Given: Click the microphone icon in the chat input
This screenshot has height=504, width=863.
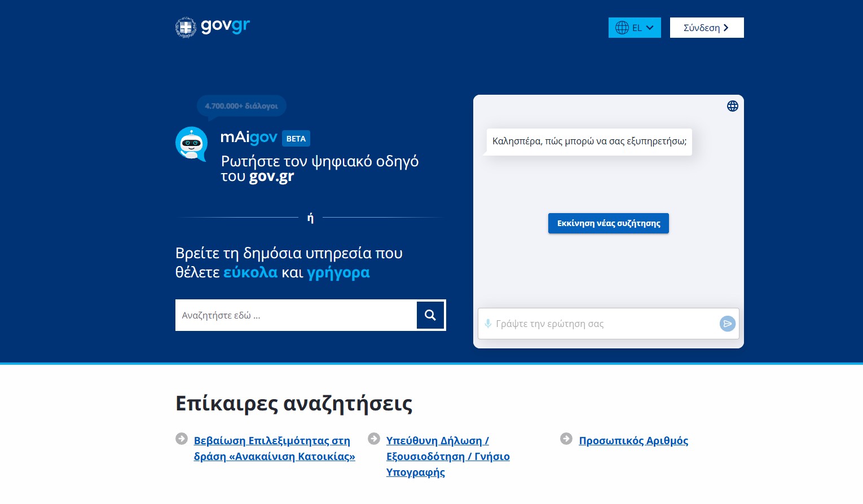Looking at the screenshot, I should point(488,324).
